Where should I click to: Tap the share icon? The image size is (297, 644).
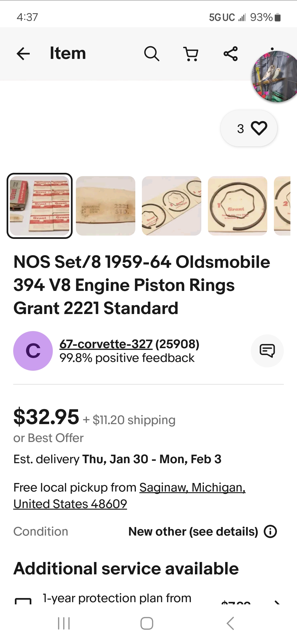point(231,54)
